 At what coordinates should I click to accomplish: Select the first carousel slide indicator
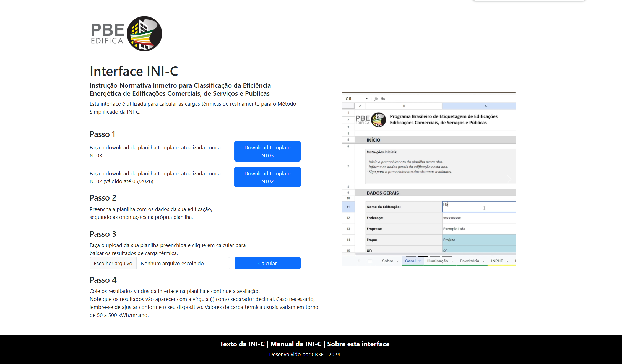[x=411, y=257]
